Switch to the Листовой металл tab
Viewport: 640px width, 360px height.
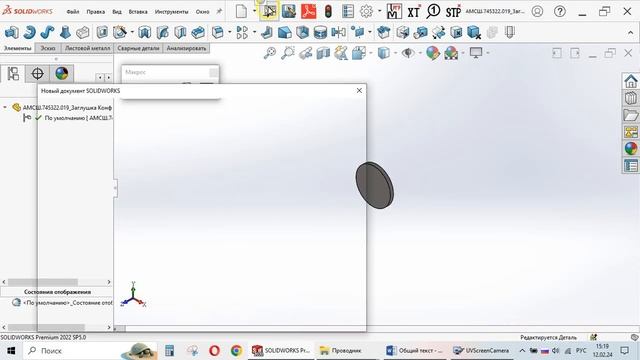click(87, 48)
